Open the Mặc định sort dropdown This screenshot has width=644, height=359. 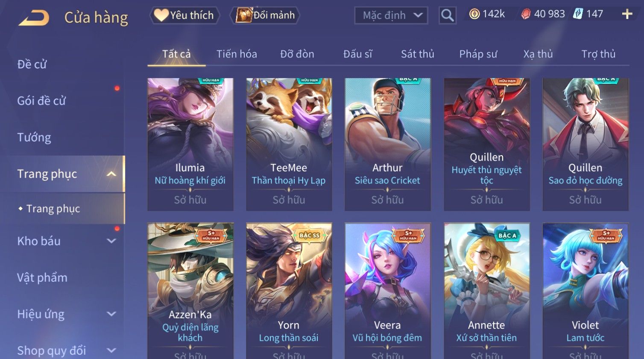pyautogui.click(x=391, y=15)
